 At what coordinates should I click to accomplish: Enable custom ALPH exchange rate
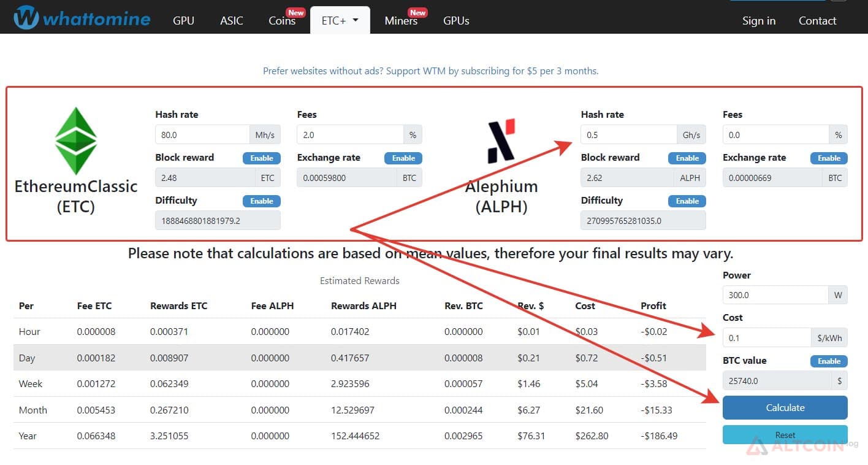829,158
